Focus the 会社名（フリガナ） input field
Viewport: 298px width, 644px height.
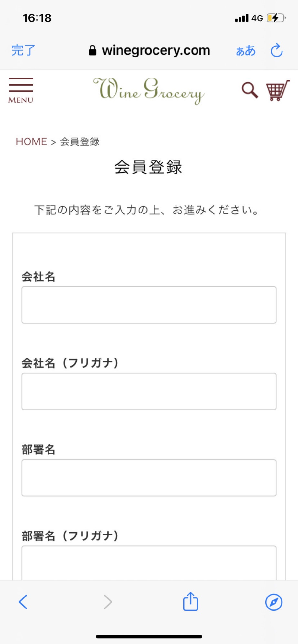(x=149, y=391)
